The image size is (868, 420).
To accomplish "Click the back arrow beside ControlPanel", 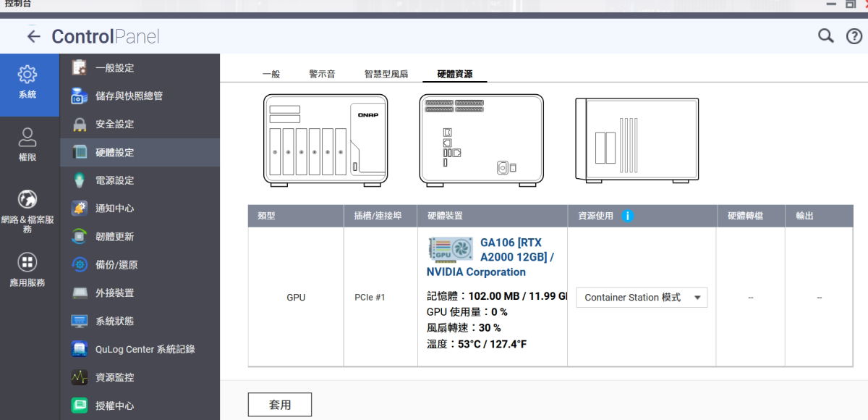I will [x=33, y=37].
